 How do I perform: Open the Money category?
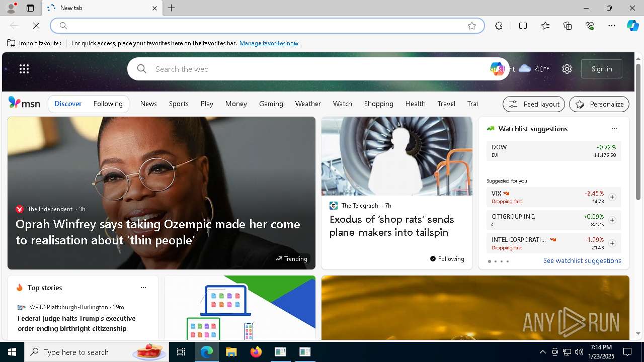236,104
